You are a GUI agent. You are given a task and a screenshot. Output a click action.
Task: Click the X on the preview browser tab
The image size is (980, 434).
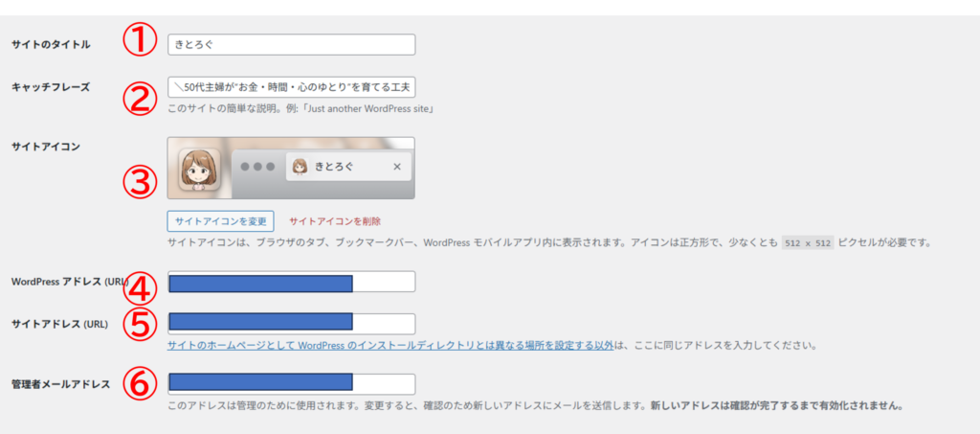397,167
